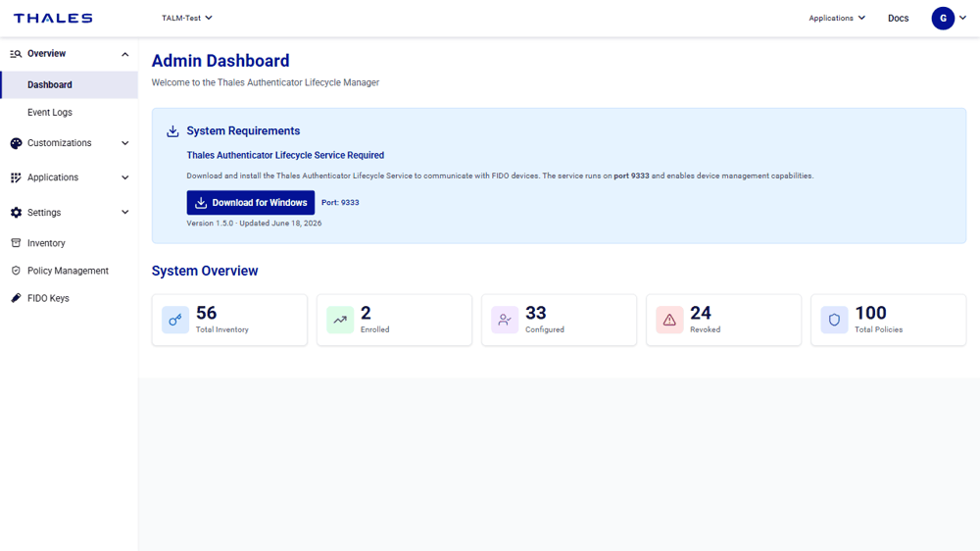Click the Applications grid icon in sidebar
The width and height of the screenshot is (980, 551).
click(x=16, y=177)
